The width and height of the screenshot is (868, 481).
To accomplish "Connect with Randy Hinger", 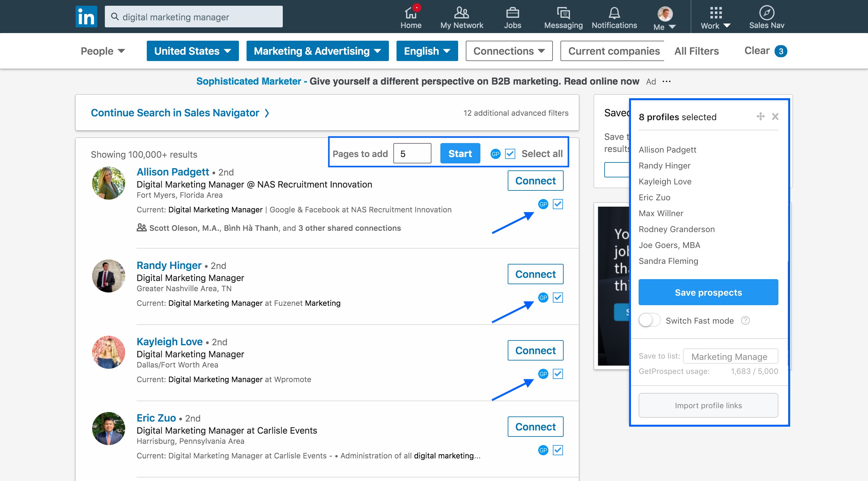I will tap(535, 274).
